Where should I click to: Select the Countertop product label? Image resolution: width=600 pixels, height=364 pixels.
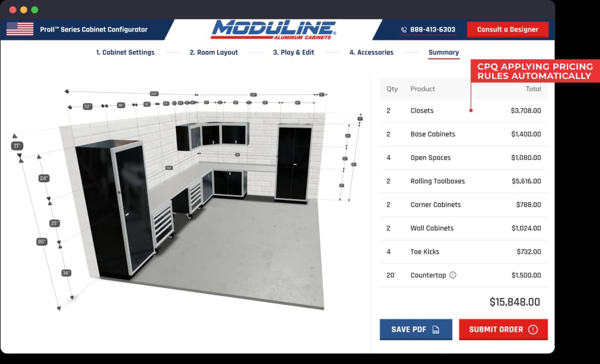tap(428, 275)
